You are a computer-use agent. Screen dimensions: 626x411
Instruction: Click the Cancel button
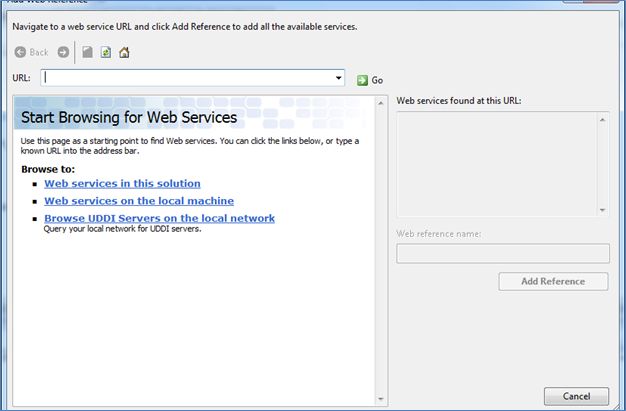[x=576, y=396]
